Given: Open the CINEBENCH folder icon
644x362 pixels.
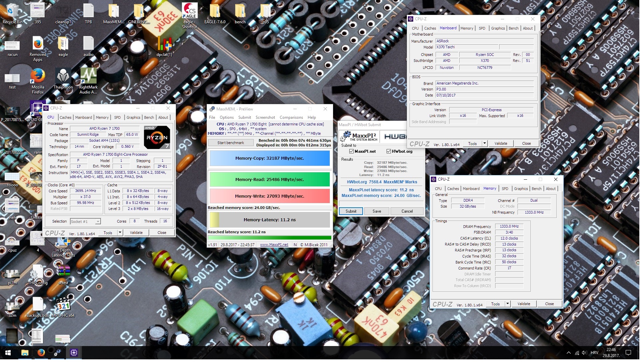Looking at the screenshot, I should coord(139,13).
